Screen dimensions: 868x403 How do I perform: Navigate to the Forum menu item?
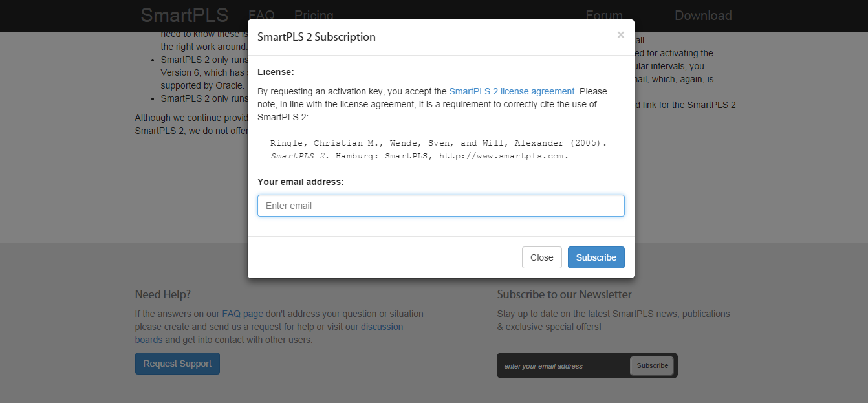pyautogui.click(x=603, y=16)
